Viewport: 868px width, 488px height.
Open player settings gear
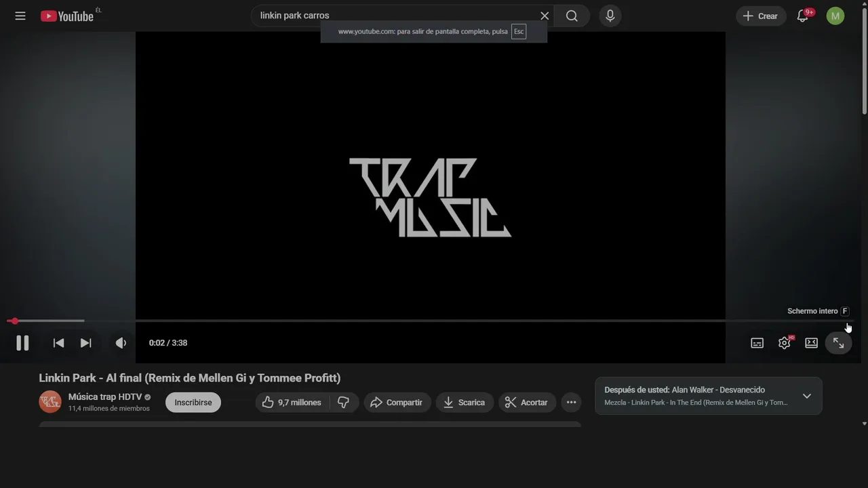[x=785, y=343]
